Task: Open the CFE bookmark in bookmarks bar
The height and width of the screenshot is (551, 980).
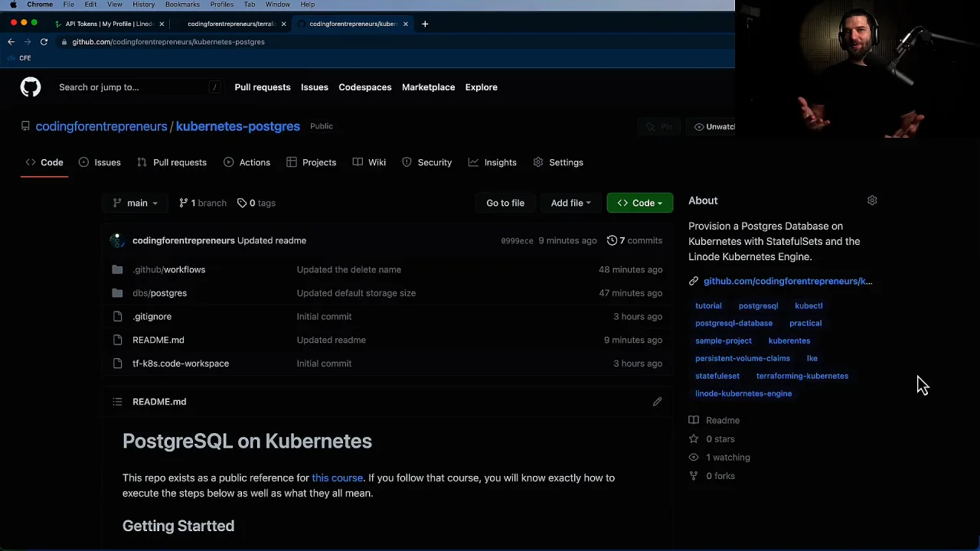Action: tap(21, 58)
